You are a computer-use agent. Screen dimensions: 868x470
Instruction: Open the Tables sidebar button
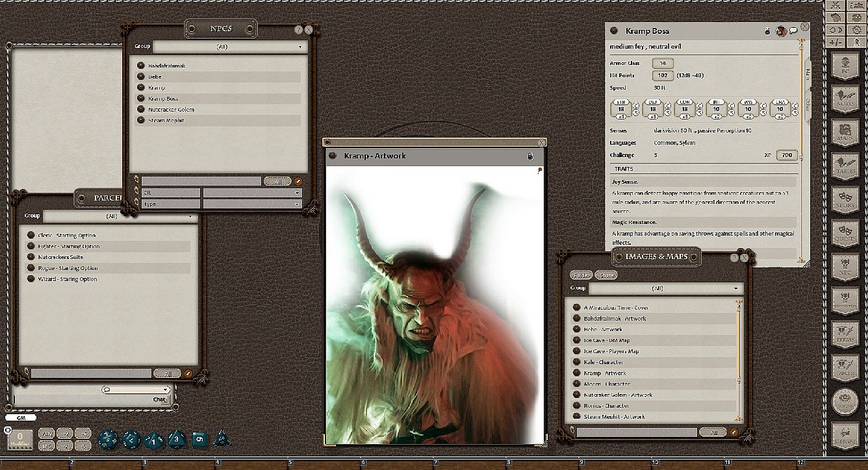(845, 164)
